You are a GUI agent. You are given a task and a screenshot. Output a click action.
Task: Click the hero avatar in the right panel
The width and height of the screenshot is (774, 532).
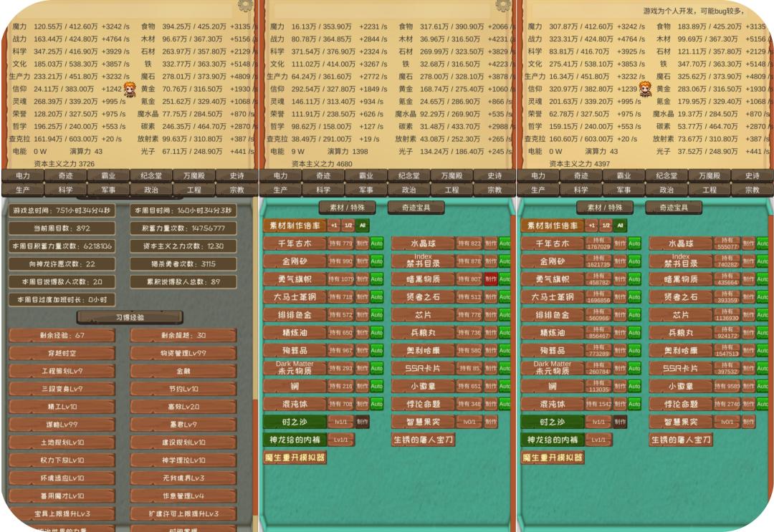pos(645,90)
